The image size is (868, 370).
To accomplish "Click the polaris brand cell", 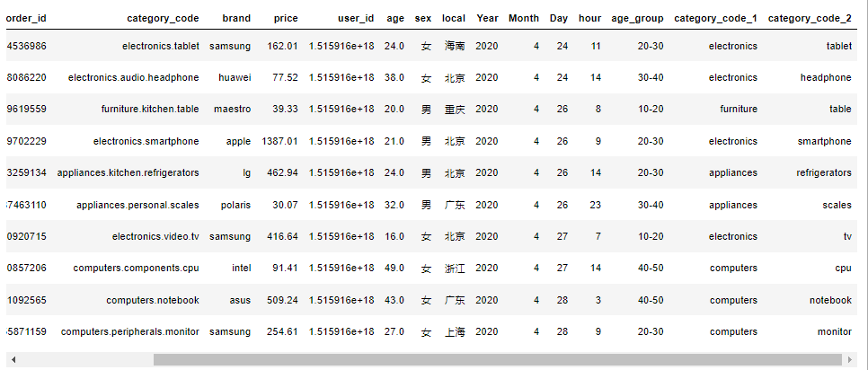I will pos(235,205).
